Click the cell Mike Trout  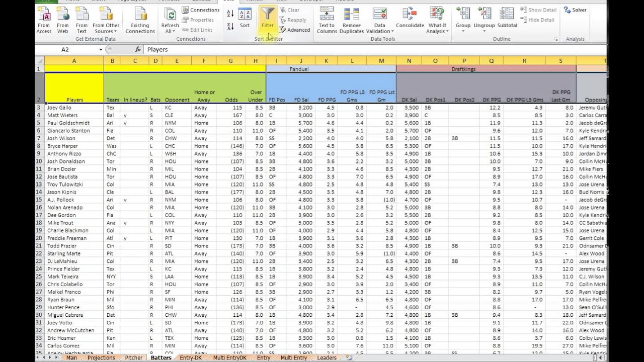click(74, 223)
